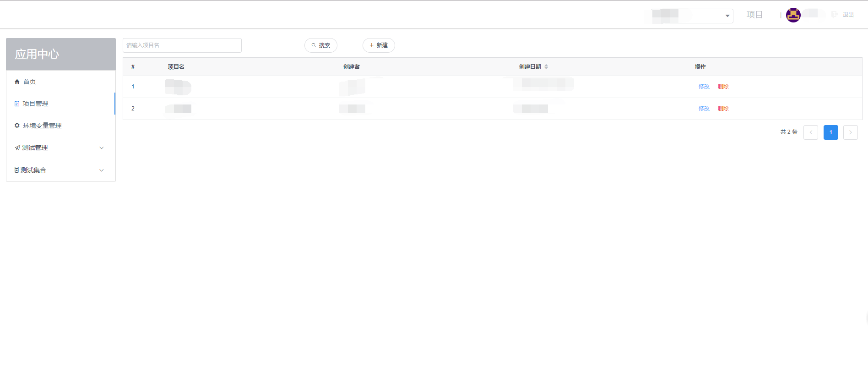Image resolution: width=868 pixels, height=379 pixels.
Task: Click the 项目管理 document icon
Action: click(x=17, y=104)
